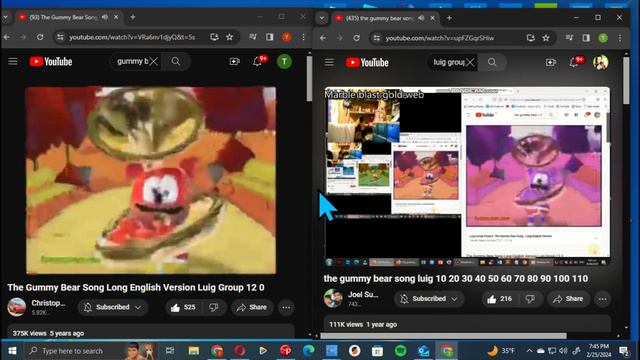Image resolution: width=640 pixels, height=360 pixels.
Task: Clear the 'luig group' search text in right window
Action: (x=470, y=62)
